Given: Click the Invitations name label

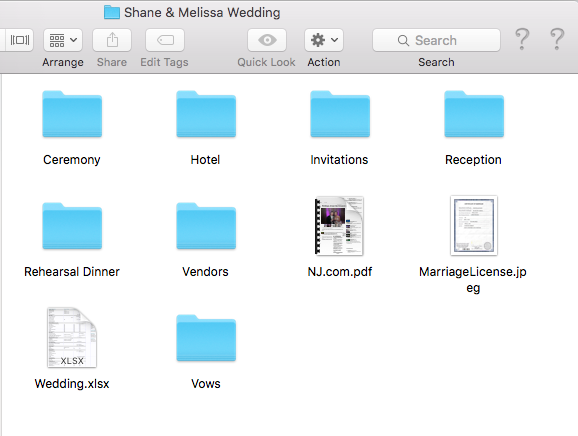Looking at the screenshot, I should click(339, 160).
